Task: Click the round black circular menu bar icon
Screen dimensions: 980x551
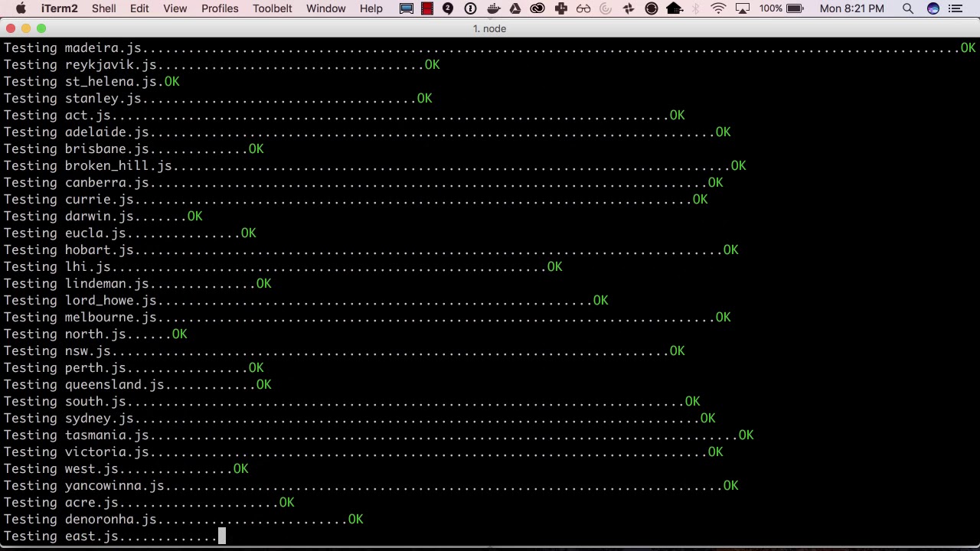Action: [652, 8]
